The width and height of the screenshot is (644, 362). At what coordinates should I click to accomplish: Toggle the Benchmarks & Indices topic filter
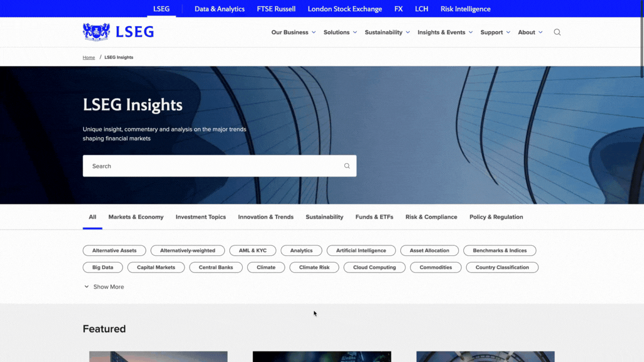tap(499, 250)
